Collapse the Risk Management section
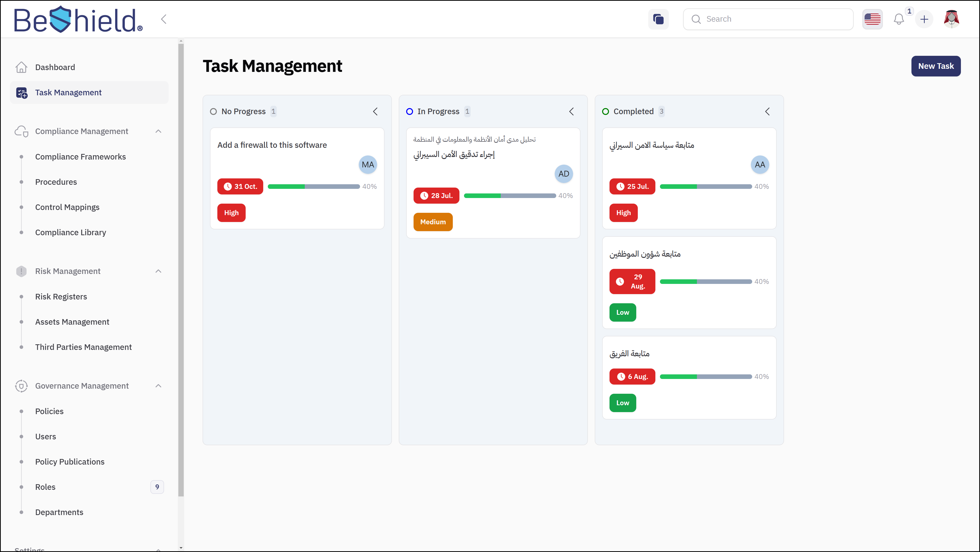This screenshot has width=980, height=552. coord(158,271)
